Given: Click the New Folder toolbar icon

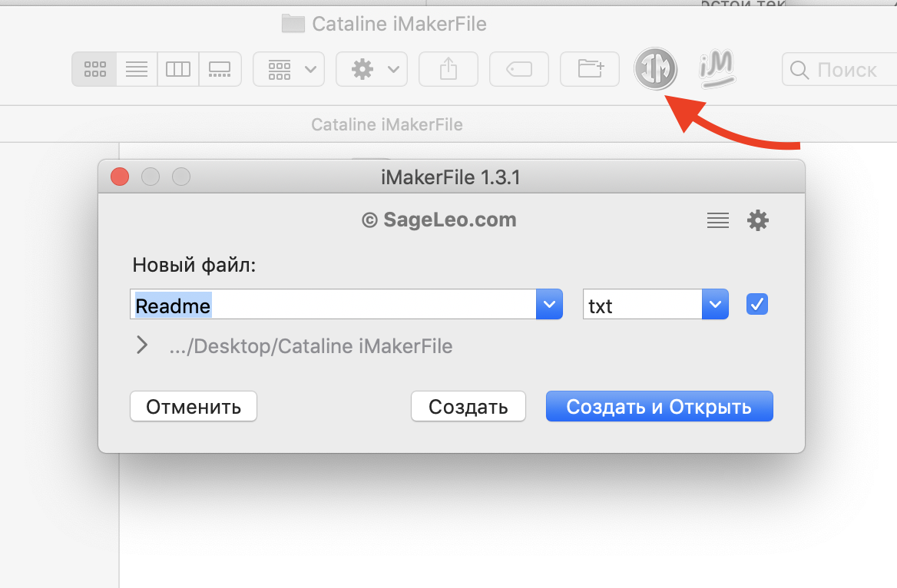Looking at the screenshot, I should point(590,70).
